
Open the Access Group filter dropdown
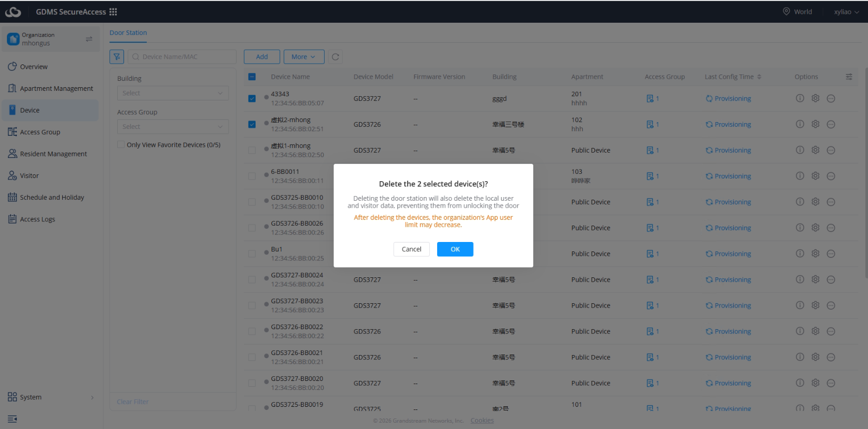click(173, 127)
